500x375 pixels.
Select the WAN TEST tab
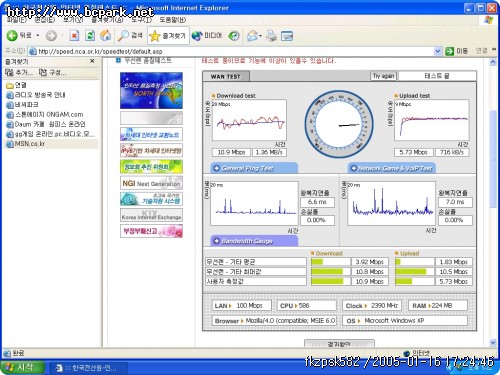pyautogui.click(x=226, y=76)
